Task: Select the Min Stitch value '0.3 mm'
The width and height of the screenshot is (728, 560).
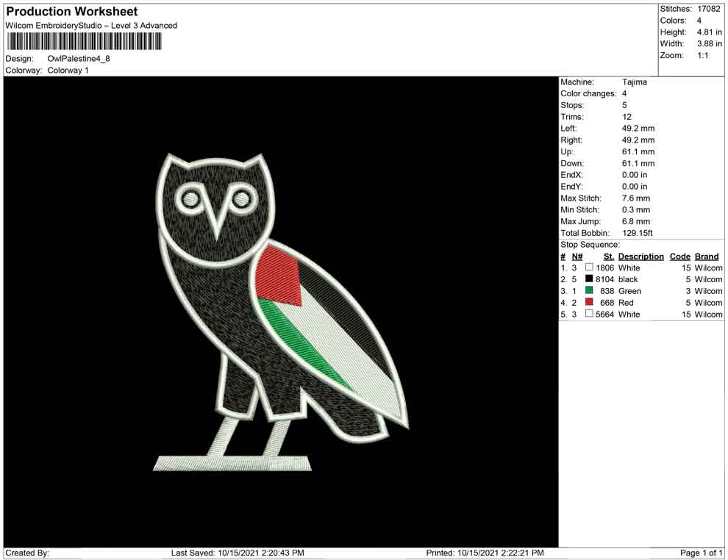Action: tap(636, 209)
